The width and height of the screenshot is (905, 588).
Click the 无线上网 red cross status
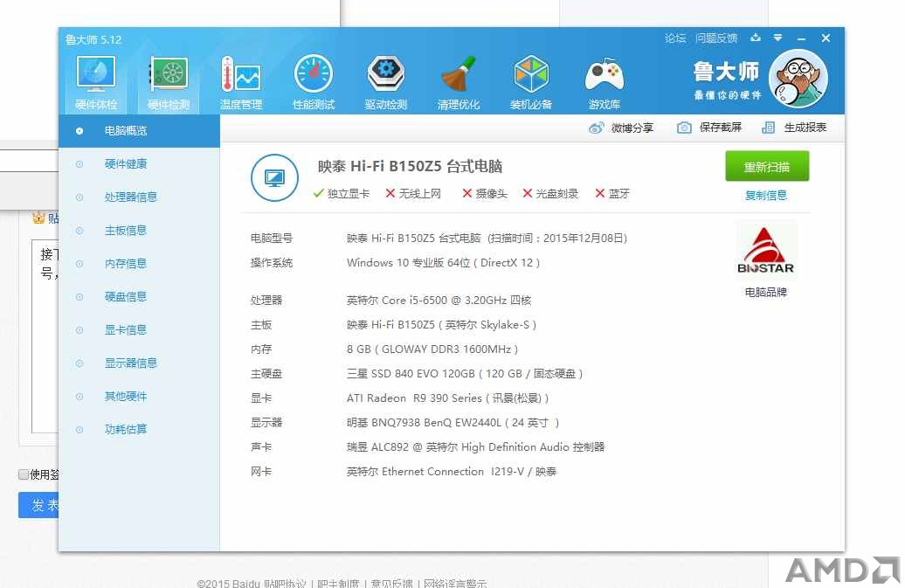(413, 193)
